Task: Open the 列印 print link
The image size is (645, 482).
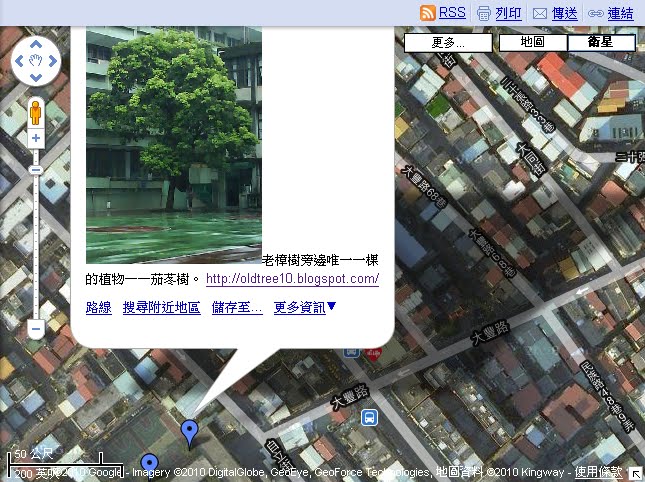Action: [508, 14]
